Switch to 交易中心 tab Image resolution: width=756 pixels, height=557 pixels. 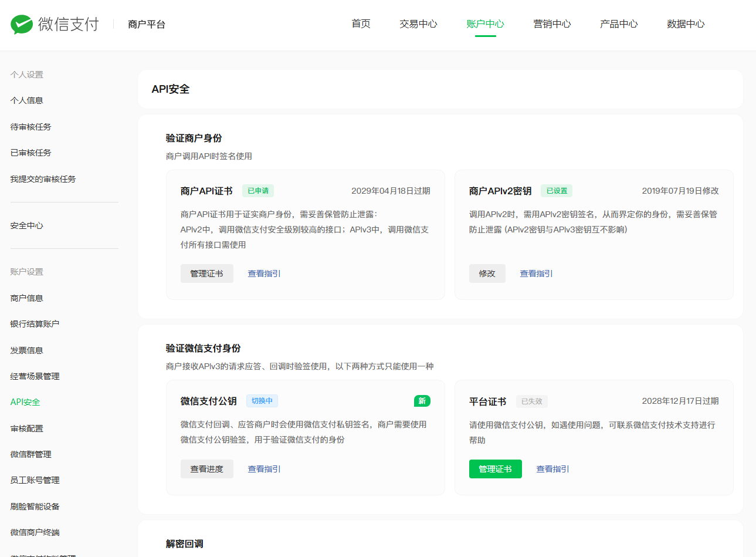tap(418, 23)
